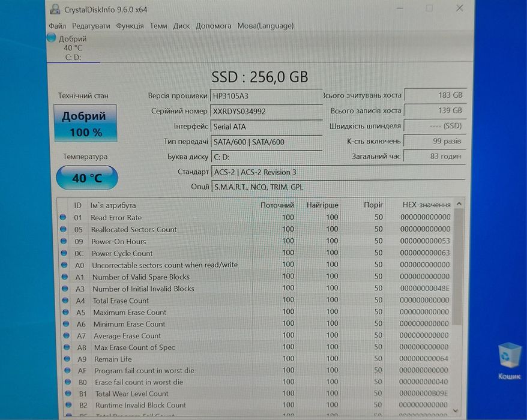The height and width of the screenshot is (420, 527).
Task: Open the Допомога menu
Action: pos(214,26)
